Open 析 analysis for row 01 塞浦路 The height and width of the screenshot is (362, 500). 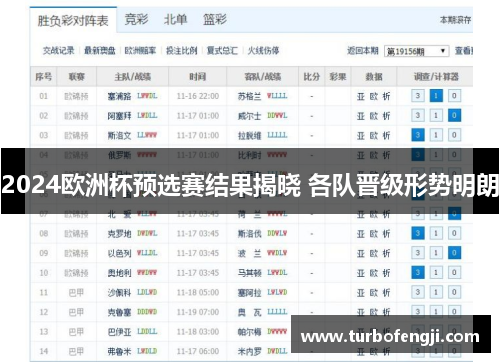click(x=386, y=96)
